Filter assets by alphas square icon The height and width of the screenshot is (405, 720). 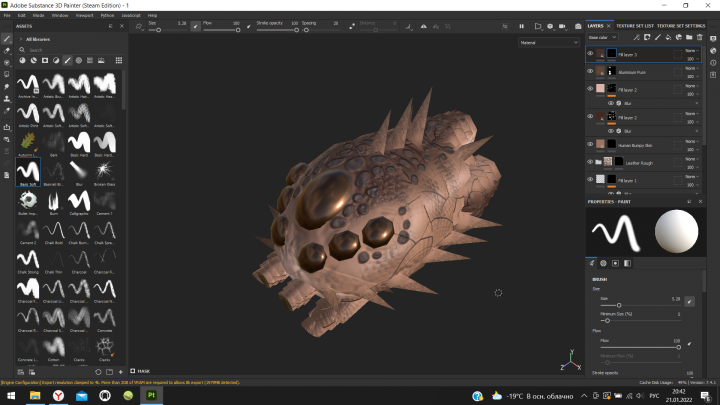pyautogui.click(x=45, y=60)
